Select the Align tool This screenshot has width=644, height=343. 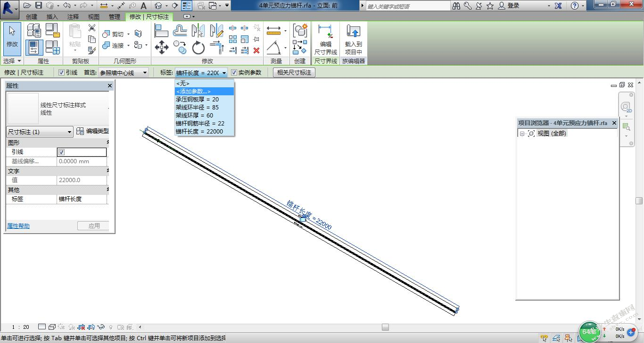[x=161, y=30]
